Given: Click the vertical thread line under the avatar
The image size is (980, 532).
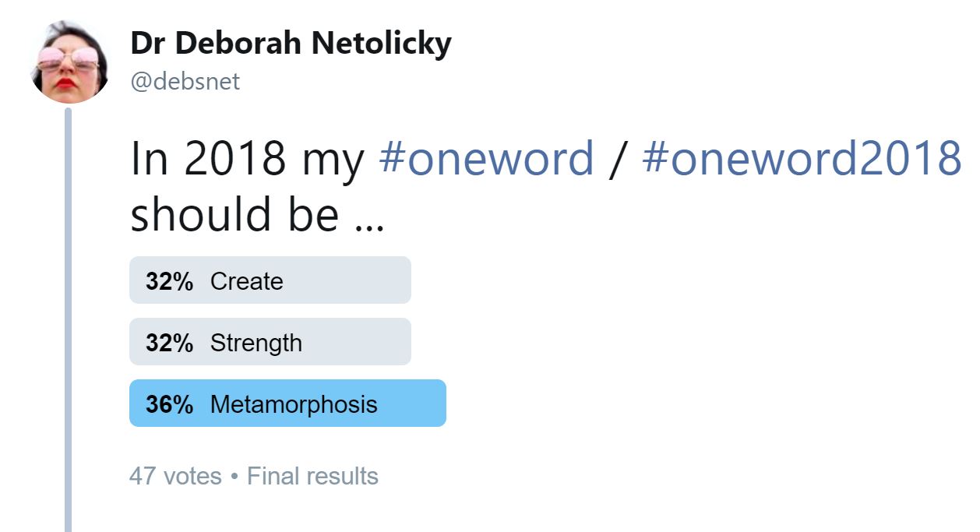Looking at the screenshot, I should 68,312.
